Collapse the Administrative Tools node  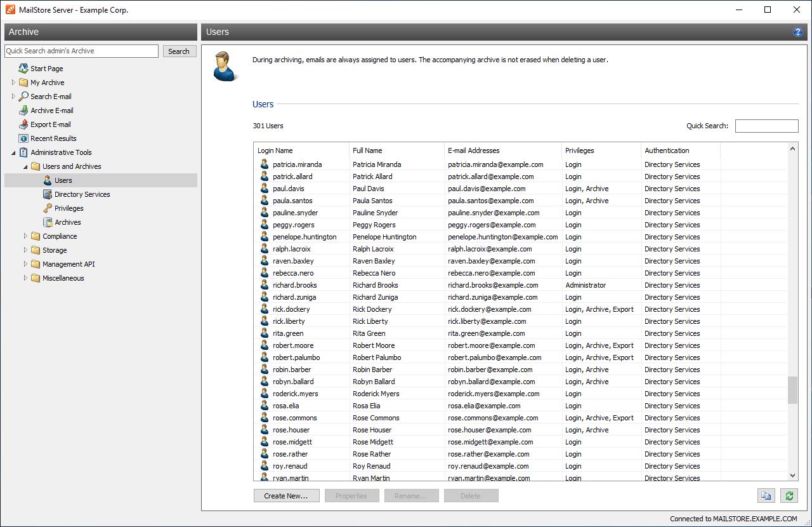click(x=13, y=152)
